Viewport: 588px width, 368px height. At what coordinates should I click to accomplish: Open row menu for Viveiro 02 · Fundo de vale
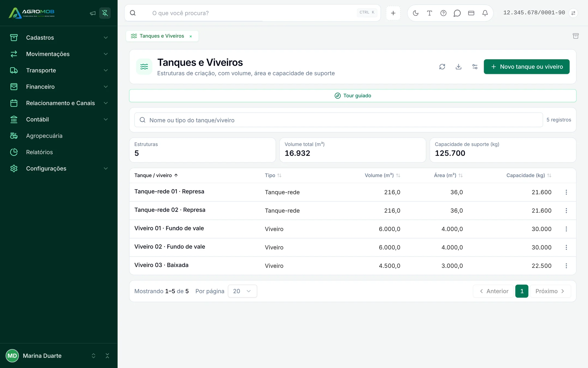pyautogui.click(x=566, y=248)
